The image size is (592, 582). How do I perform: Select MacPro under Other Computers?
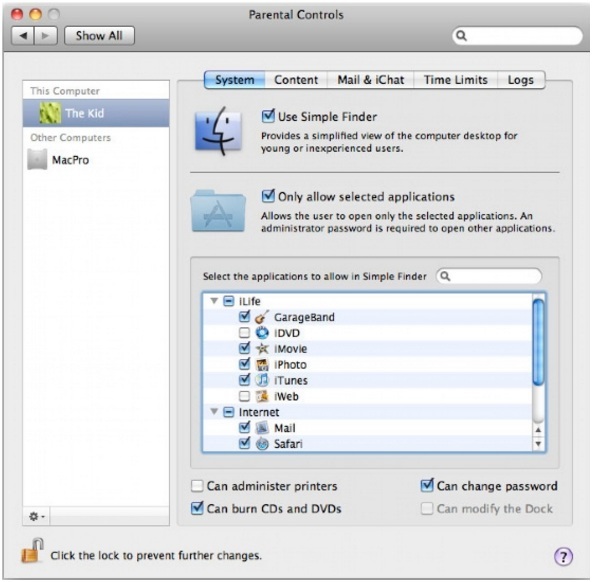[96, 160]
